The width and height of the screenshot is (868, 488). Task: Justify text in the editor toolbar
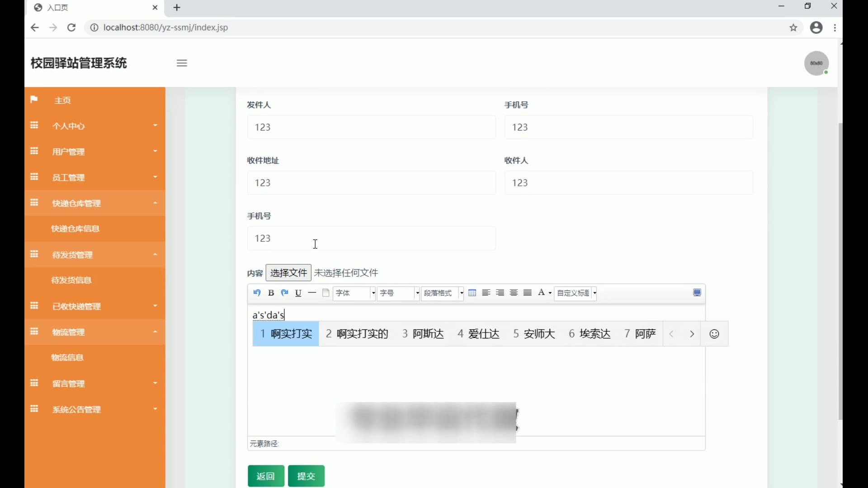(527, 293)
